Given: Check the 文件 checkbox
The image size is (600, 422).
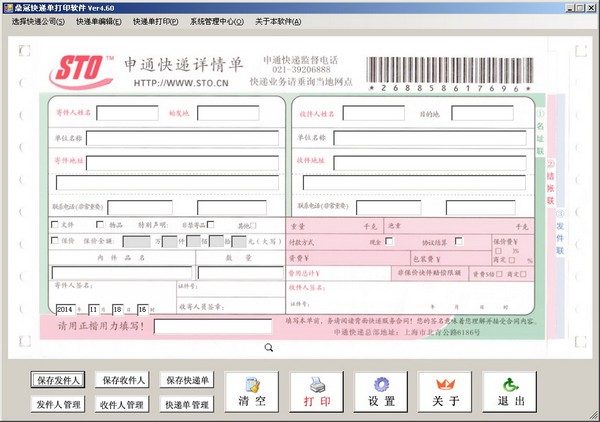Looking at the screenshot, I should [55, 224].
